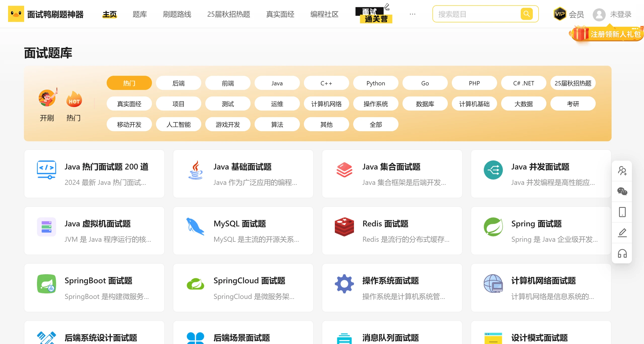Click the WeChat icon in side toolbar
This screenshot has height=344, width=644.
pyautogui.click(x=622, y=191)
